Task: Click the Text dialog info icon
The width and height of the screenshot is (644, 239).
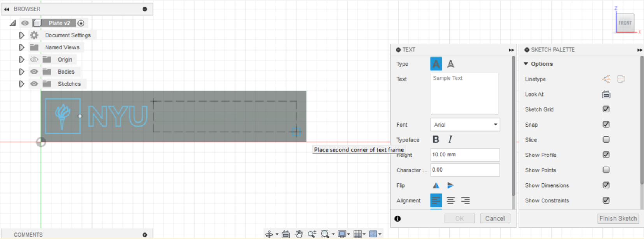Action: [x=398, y=219]
